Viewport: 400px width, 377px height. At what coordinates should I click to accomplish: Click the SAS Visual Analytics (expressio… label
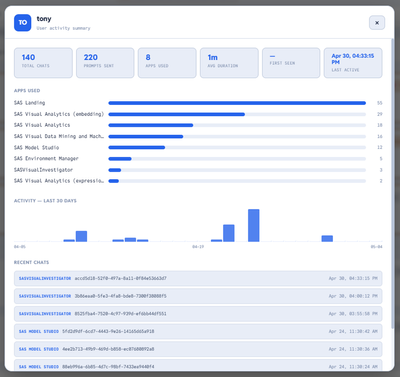click(59, 181)
